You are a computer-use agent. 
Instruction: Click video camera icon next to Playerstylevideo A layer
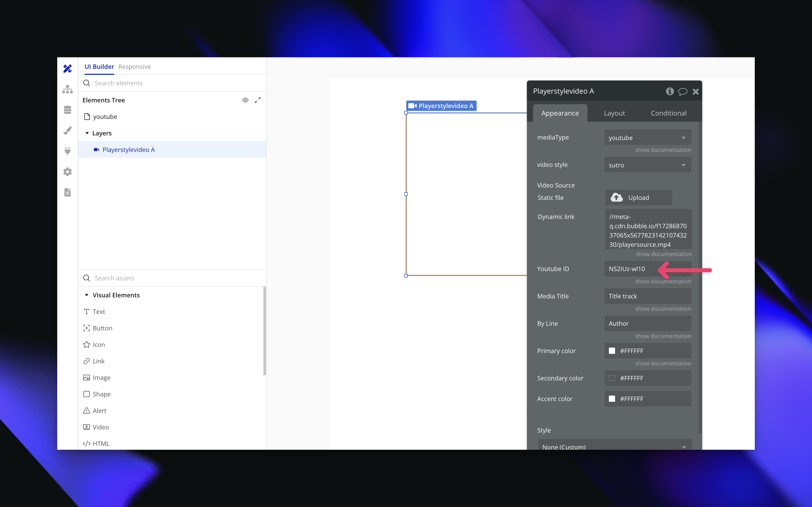[96, 150]
